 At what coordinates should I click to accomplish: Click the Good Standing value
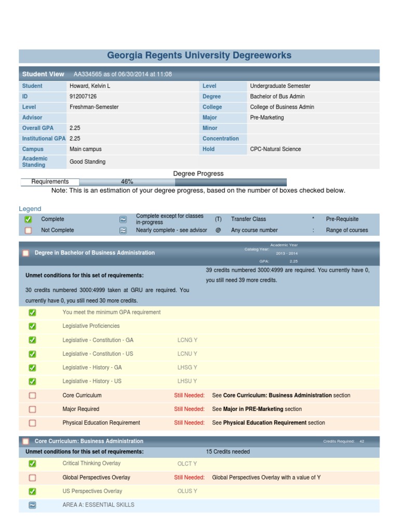click(87, 162)
